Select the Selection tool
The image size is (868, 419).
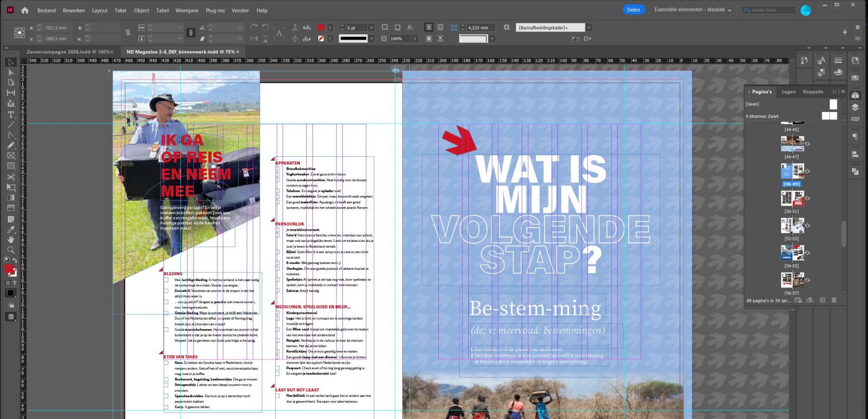pyautogui.click(x=11, y=62)
